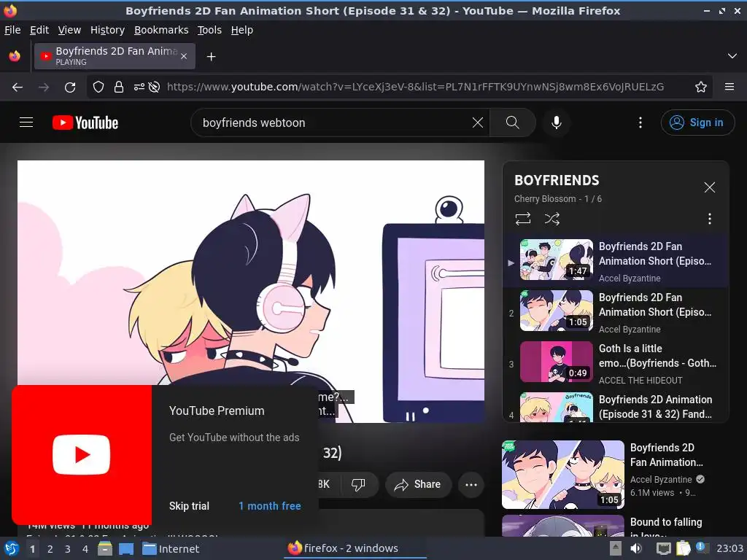Open Accel Byzantine channel in recommendations
The image size is (747, 560).
[661, 480]
